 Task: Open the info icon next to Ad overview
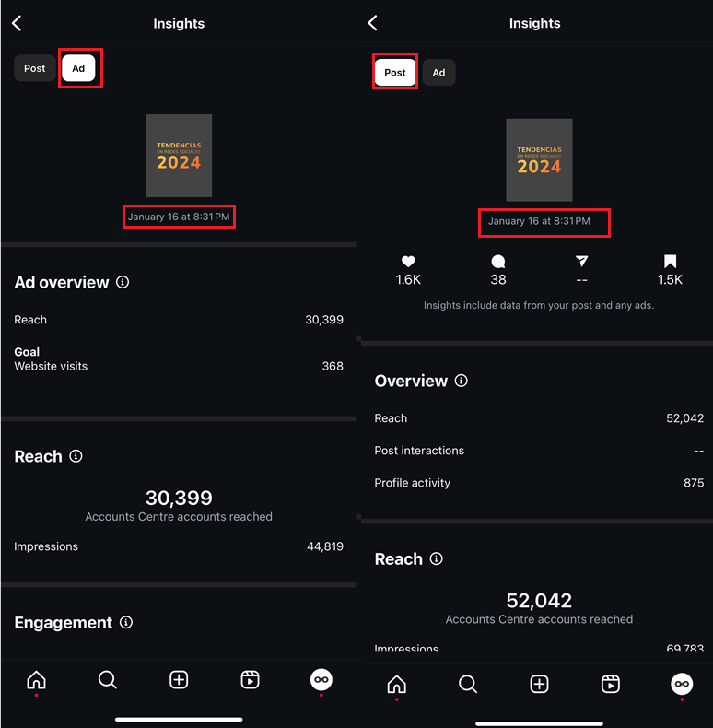click(123, 282)
